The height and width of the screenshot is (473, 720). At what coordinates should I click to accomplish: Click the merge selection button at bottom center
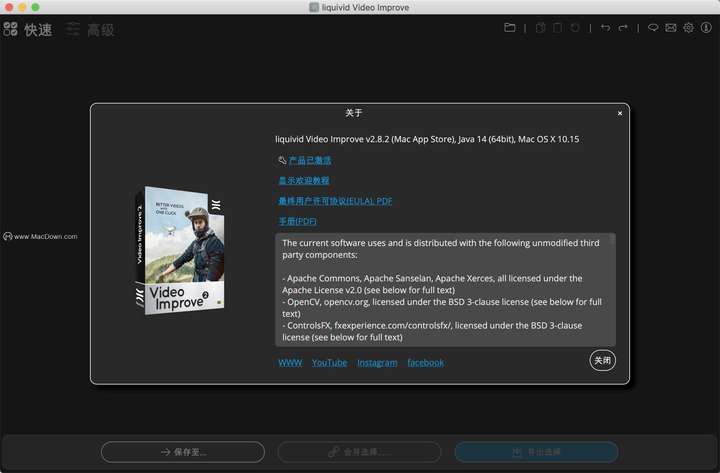pos(359,452)
